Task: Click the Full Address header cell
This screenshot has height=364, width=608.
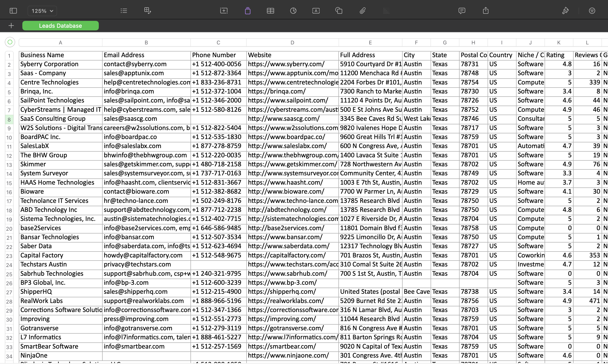Action: [370, 55]
